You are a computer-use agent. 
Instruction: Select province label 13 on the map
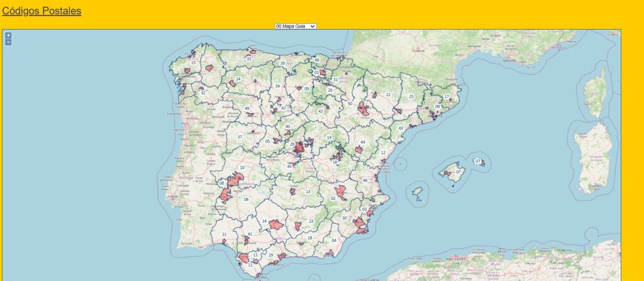(x=308, y=192)
